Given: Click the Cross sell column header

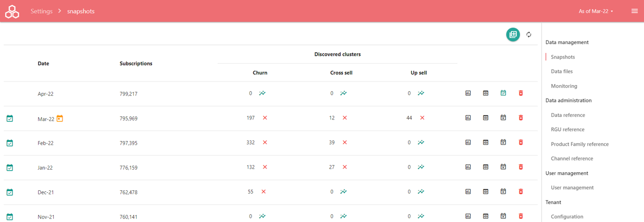Looking at the screenshot, I should tap(341, 73).
